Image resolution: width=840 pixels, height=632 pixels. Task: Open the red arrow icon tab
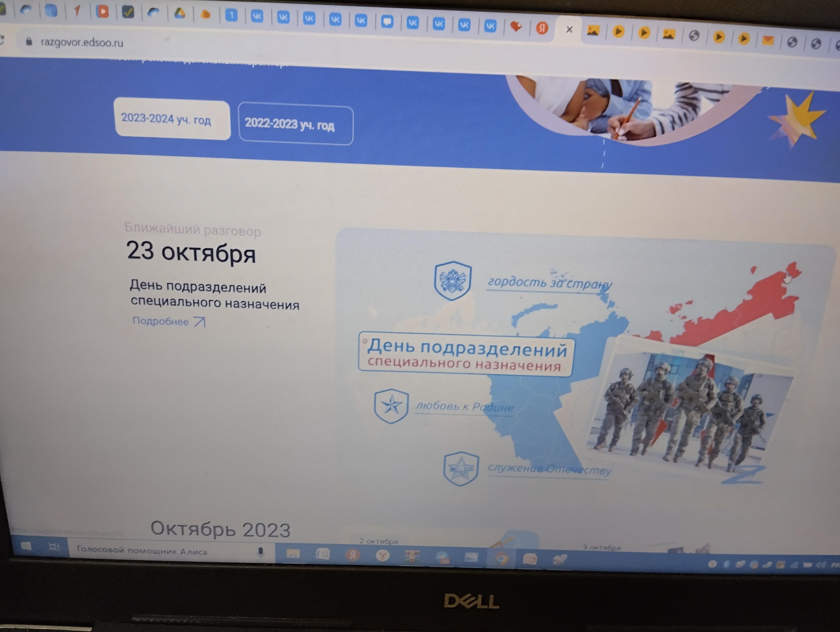77,11
